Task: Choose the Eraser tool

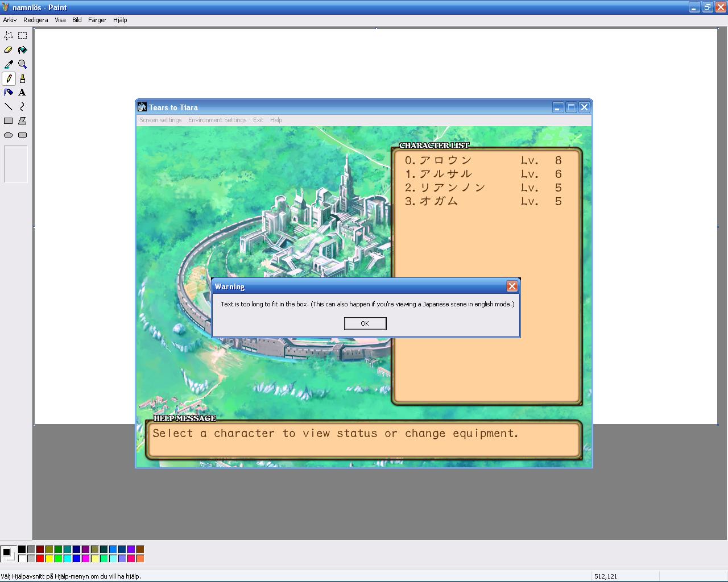Action: pyautogui.click(x=9, y=49)
